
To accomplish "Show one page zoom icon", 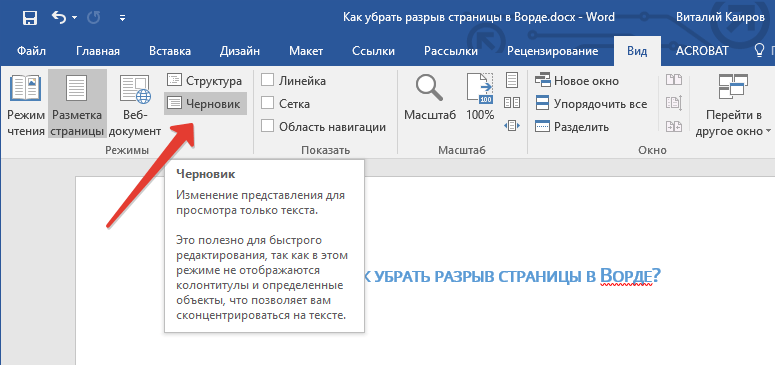I will tap(512, 80).
